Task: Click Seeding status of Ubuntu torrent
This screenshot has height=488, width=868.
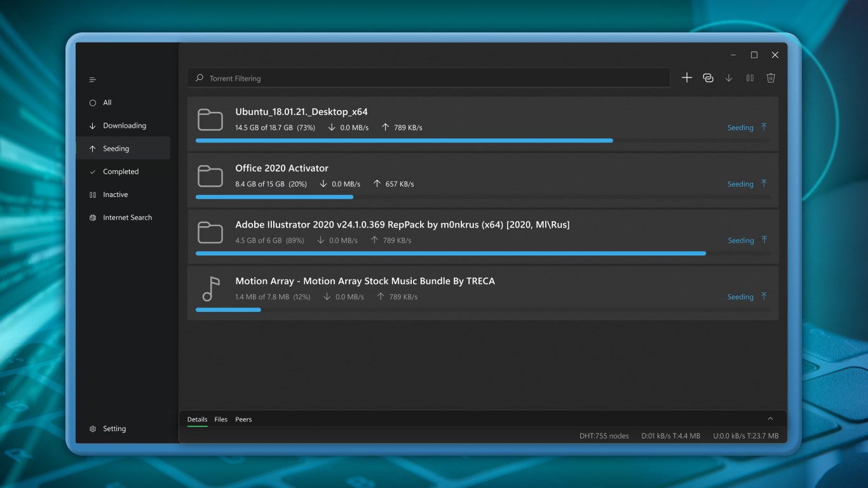Action: click(740, 128)
